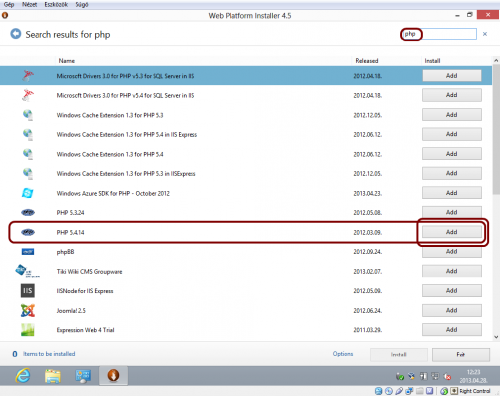Add Windows Cache Extension 1.3 for PHP 5.3
This screenshot has width=500, height=396.
[452, 115]
